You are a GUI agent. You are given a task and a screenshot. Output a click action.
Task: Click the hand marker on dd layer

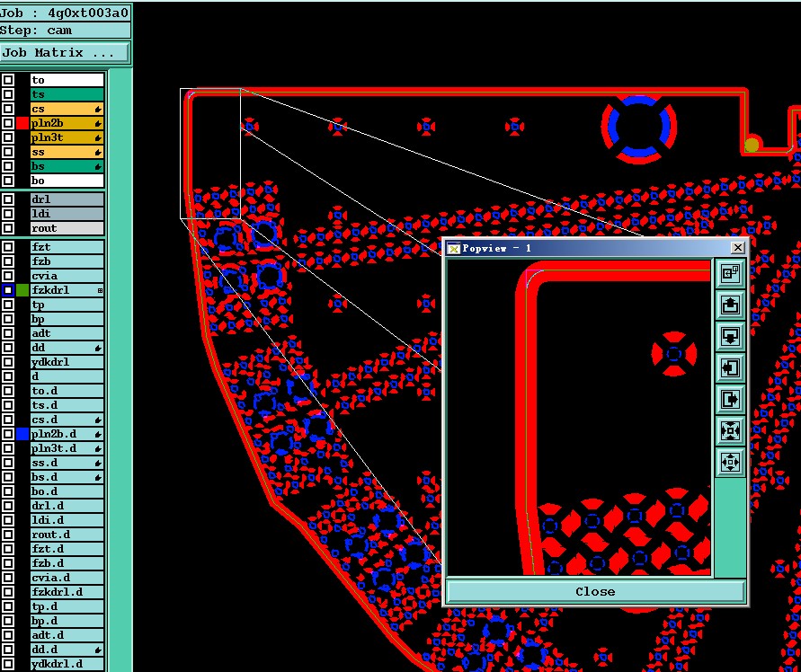(98, 349)
